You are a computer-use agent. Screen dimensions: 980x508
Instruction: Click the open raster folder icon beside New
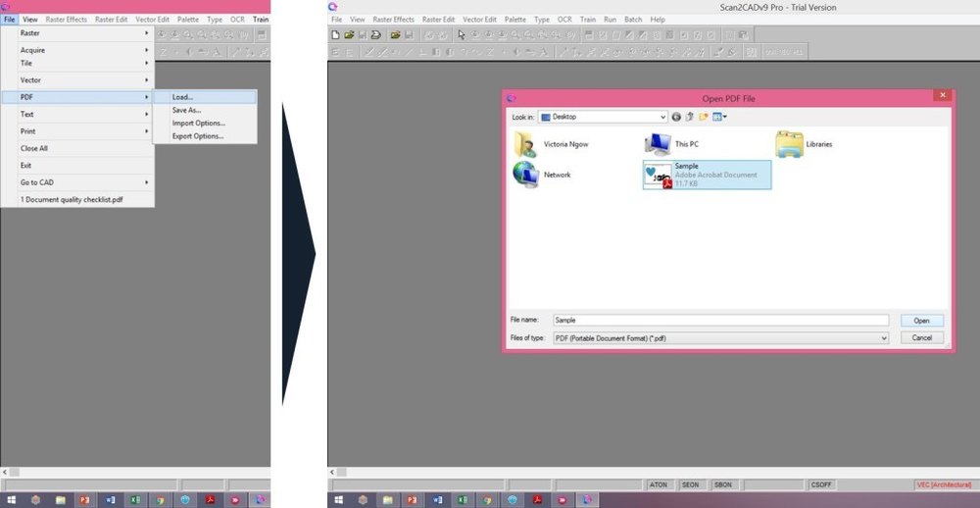[x=350, y=34]
